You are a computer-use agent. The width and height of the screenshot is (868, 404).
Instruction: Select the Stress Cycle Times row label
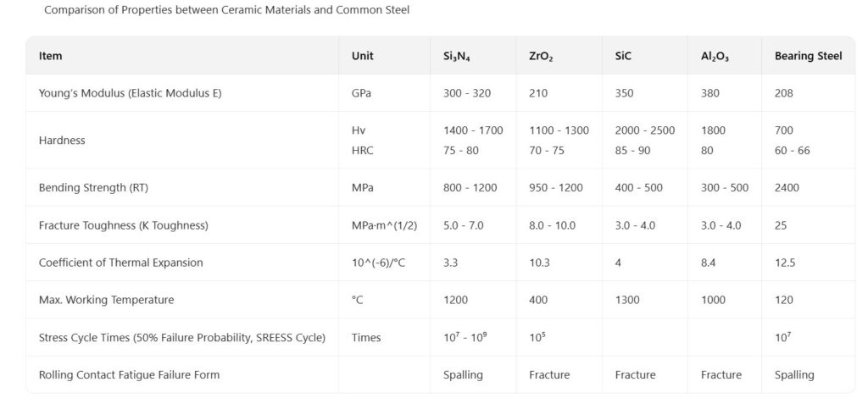[x=181, y=337]
